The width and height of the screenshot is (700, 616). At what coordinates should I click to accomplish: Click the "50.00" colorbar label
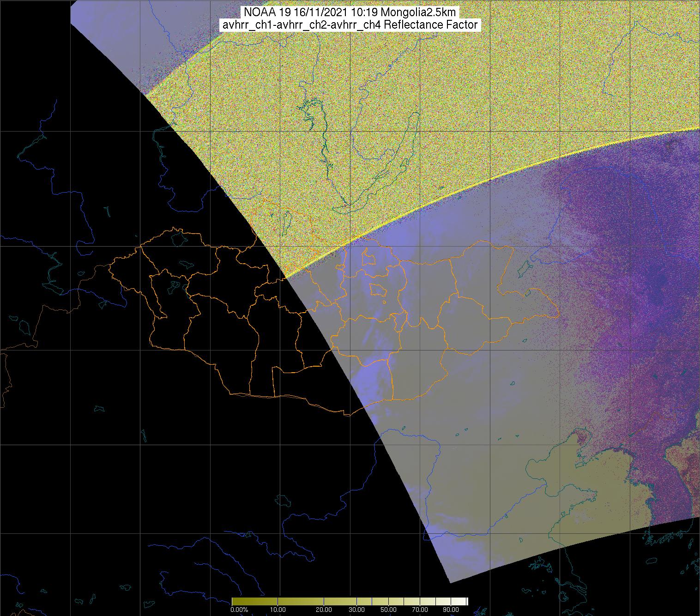click(x=388, y=610)
